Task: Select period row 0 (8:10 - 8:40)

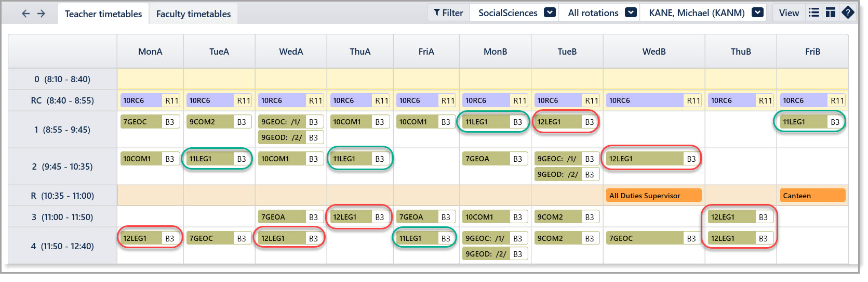Action: (62, 79)
